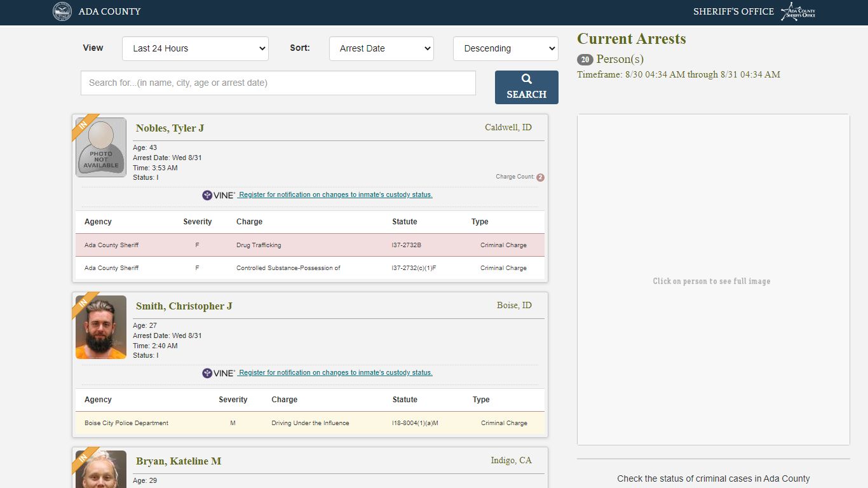The width and height of the screenshot is (868, 488).
Task: Open the Sort field dropdown
Action: click(x=381, y=48)
